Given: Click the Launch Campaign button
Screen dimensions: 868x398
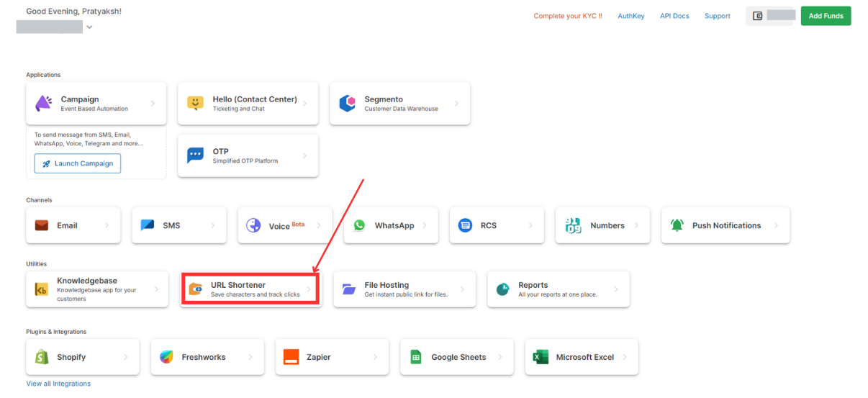Looking at the screenshot, I should tap(78, 163).
